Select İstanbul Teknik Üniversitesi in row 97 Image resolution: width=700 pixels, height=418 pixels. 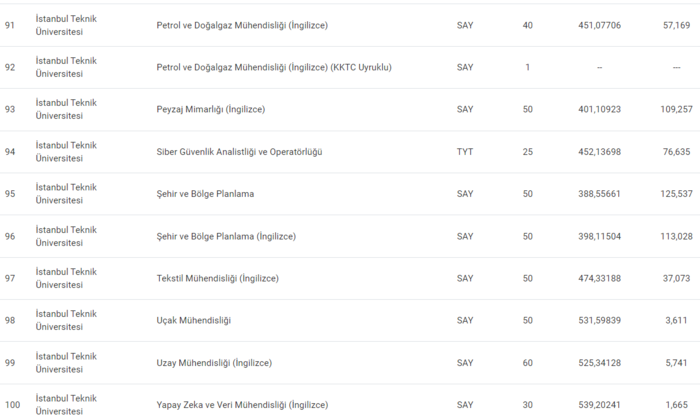point(66,278)
